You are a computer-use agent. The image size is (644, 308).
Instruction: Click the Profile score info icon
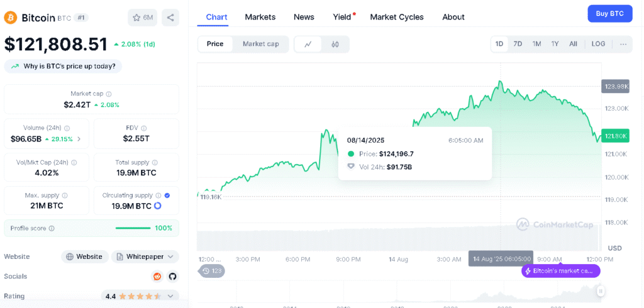pos(52,228)
